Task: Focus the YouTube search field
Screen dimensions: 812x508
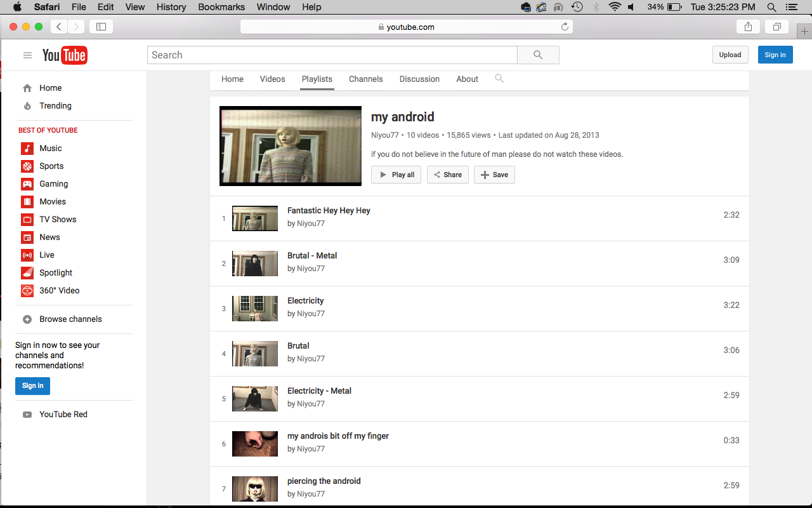Action: pyautogui.click(x=332, y=55)
